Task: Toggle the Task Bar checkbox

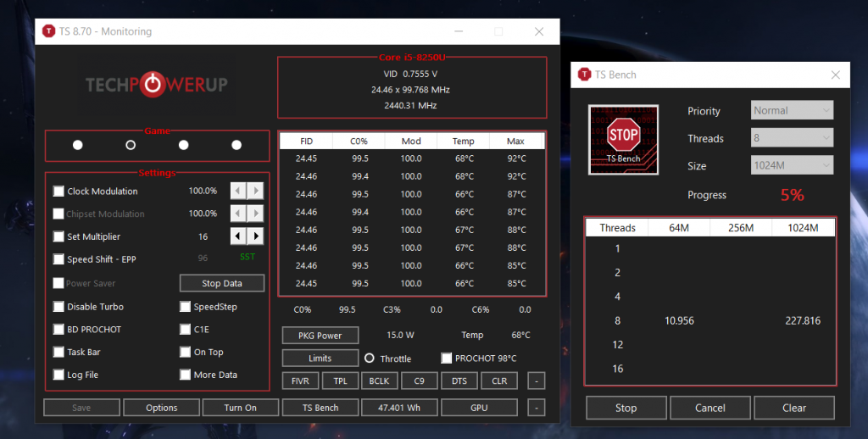Action: tap(58, 352)
